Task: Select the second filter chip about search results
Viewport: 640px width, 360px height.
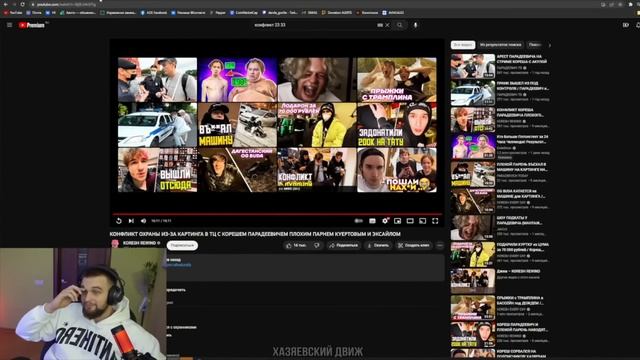Action: [500, 44]
